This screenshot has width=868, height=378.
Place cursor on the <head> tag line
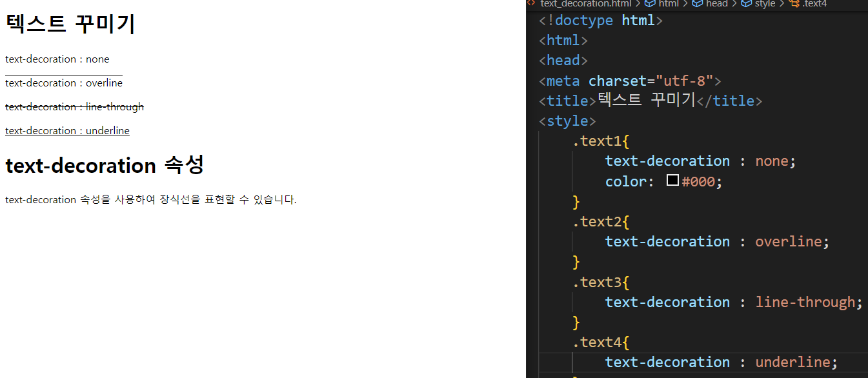point(563,60)
